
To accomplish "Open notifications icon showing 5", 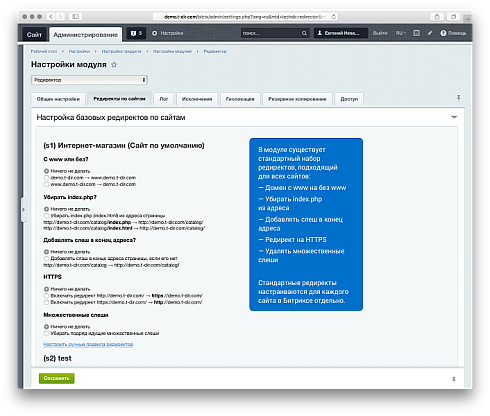I will click(x=136, y=33).
